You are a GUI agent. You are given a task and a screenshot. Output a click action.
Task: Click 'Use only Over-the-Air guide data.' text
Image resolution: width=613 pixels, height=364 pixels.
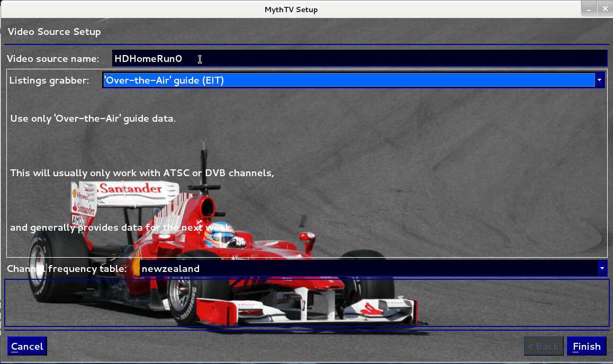pos(93,119)
